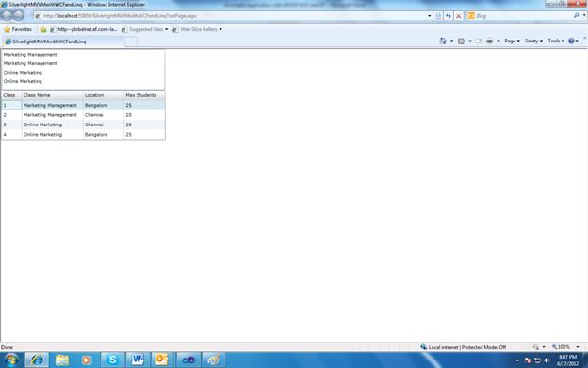Open the globalnet.ef.com favorites link
The image size is (588, 368).
[x=83, y=29]
